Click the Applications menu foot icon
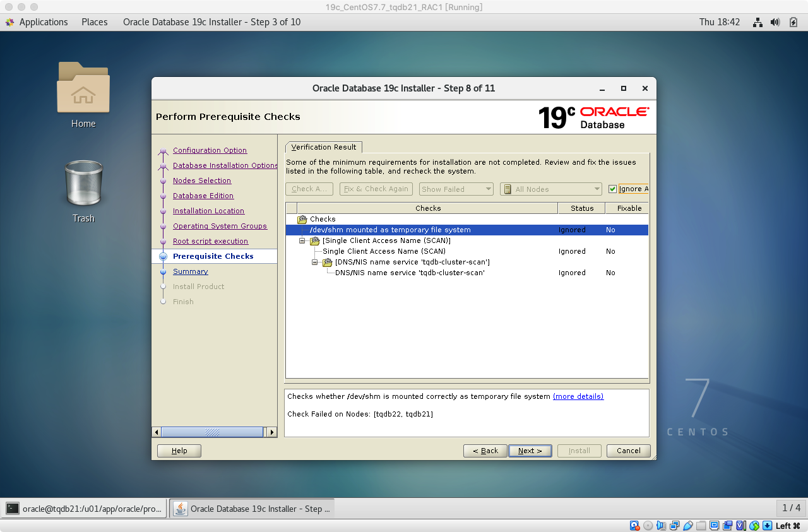Viewport: 808px width, 532px height. point(9,22)
